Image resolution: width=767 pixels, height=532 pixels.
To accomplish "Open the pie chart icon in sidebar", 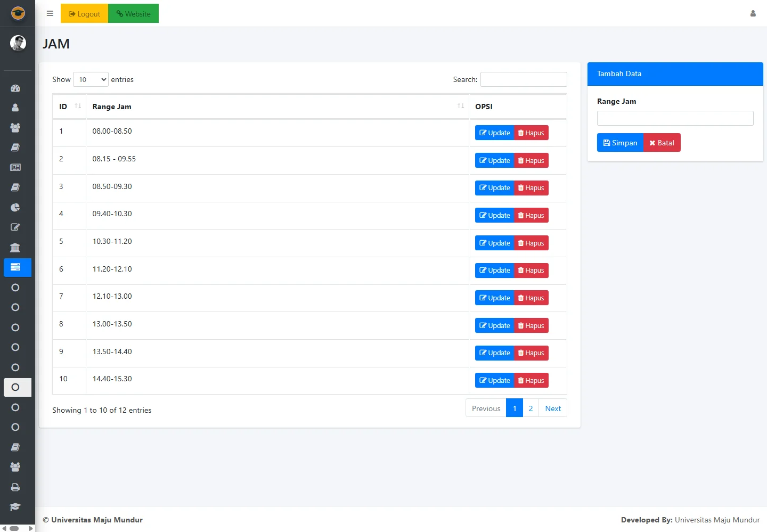I will pos(15,207).
